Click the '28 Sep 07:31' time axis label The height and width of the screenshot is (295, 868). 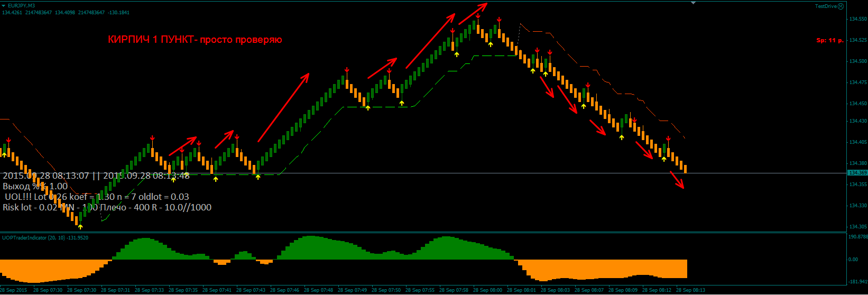[115, 290]
